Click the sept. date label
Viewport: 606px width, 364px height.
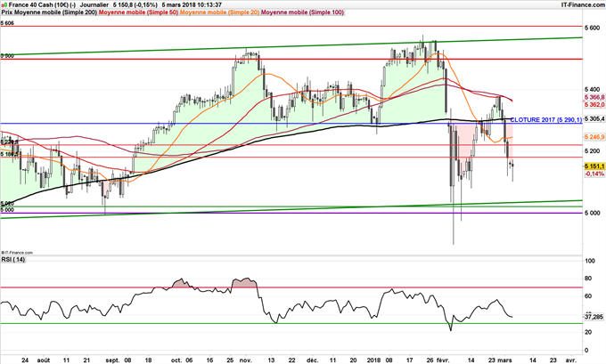click(113, 360)
